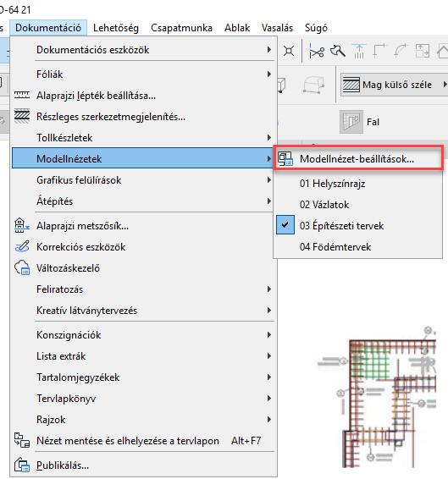Click the Alaprajzi metszősík house icon

click(x=22, y=225)
